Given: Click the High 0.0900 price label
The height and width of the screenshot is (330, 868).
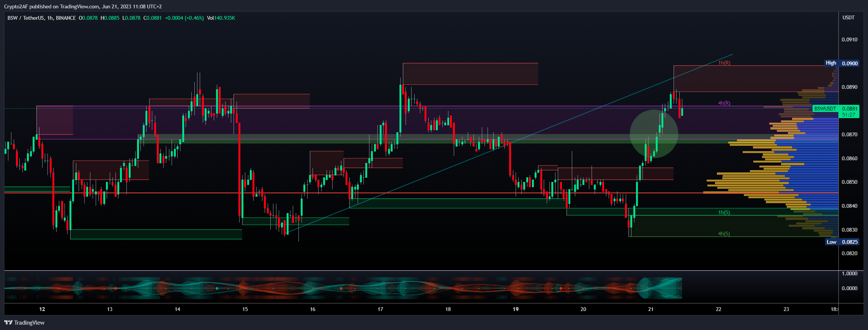Looking at the screenshot, I should point(842,63).
